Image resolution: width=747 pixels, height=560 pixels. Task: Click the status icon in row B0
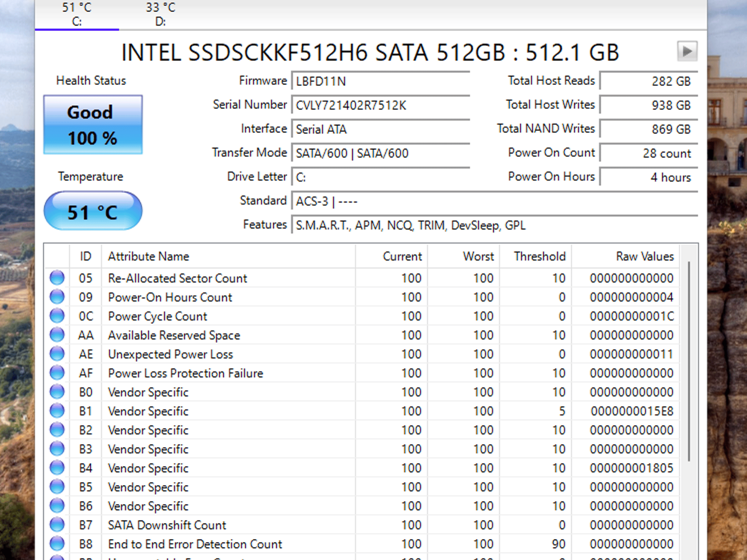(57, 392)
